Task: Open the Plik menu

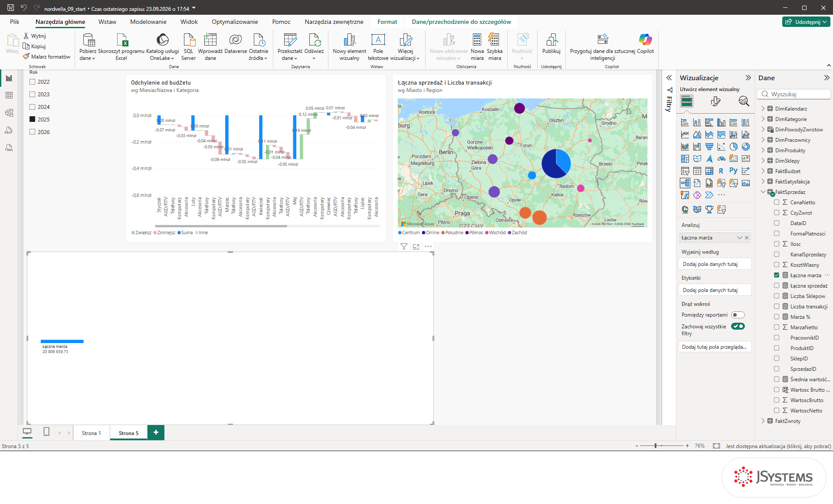Action: tap(15, 22)
